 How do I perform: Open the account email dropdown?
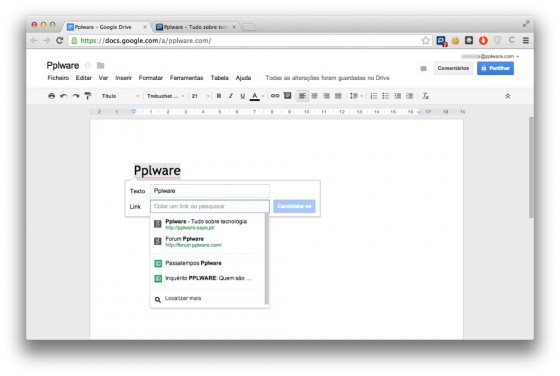[x=490, y=56]
